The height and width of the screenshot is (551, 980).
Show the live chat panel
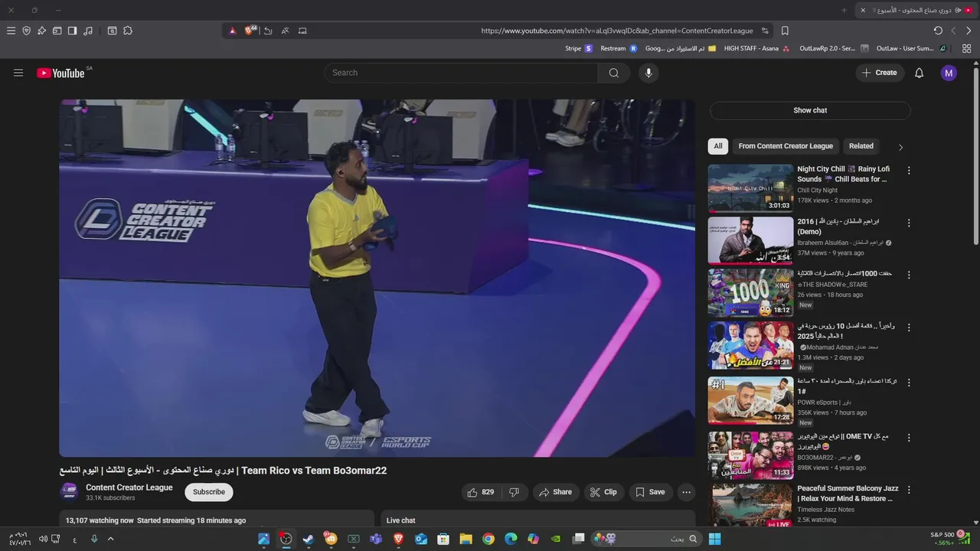[810, 110]
